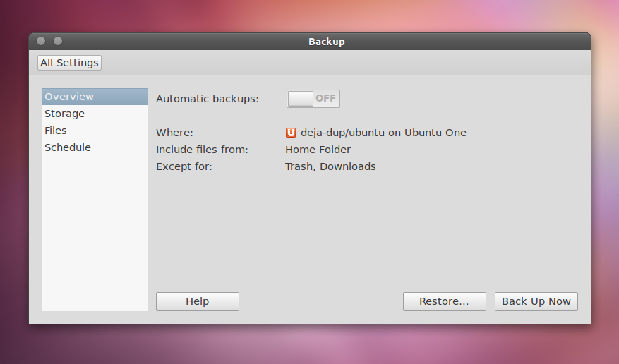Viewport: 619px width, 364px height.
Task: Click the second titlebar button to minimize Backup
Action: [58, 41]
